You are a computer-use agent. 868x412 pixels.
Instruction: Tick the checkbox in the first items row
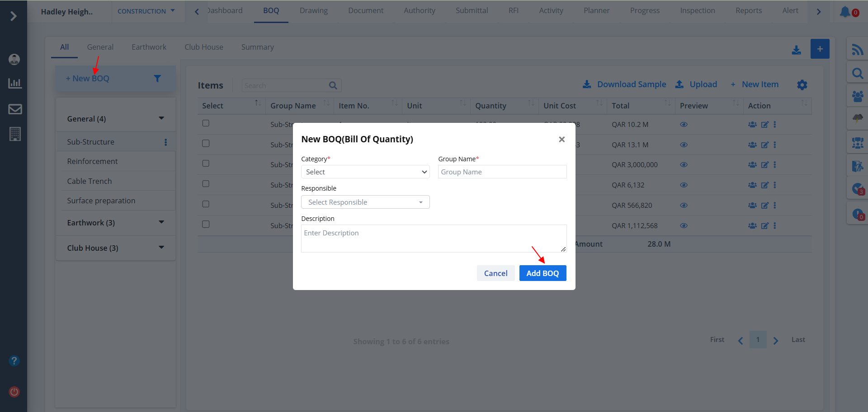[x=206, y=123]
